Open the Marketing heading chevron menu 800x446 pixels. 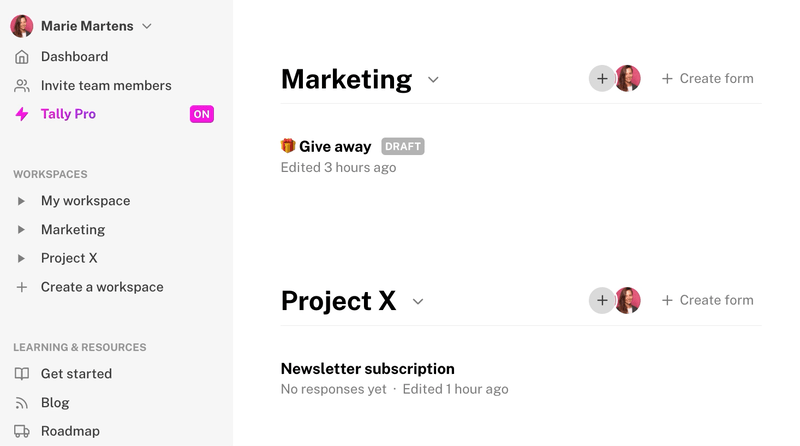pyautogui.click(x=433, y=80)
